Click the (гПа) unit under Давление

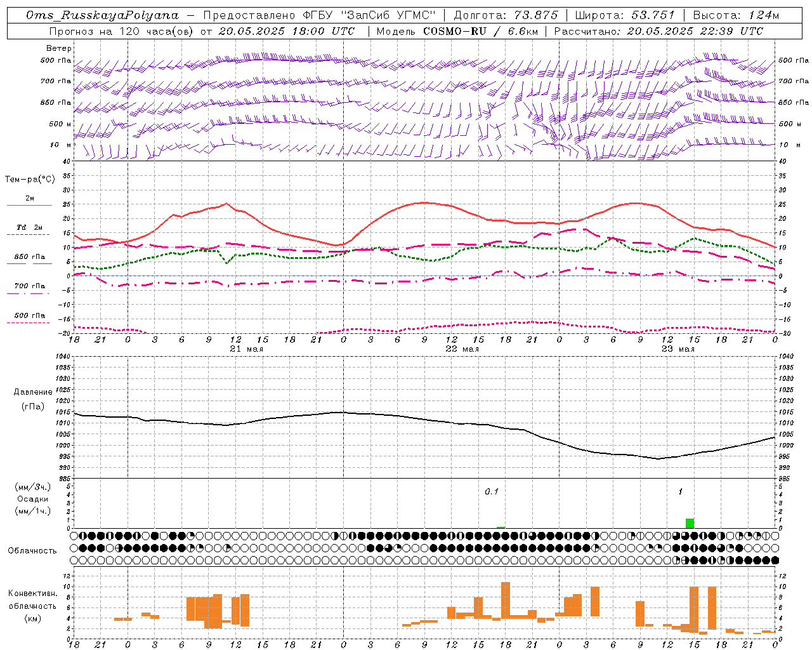[33, 407]
